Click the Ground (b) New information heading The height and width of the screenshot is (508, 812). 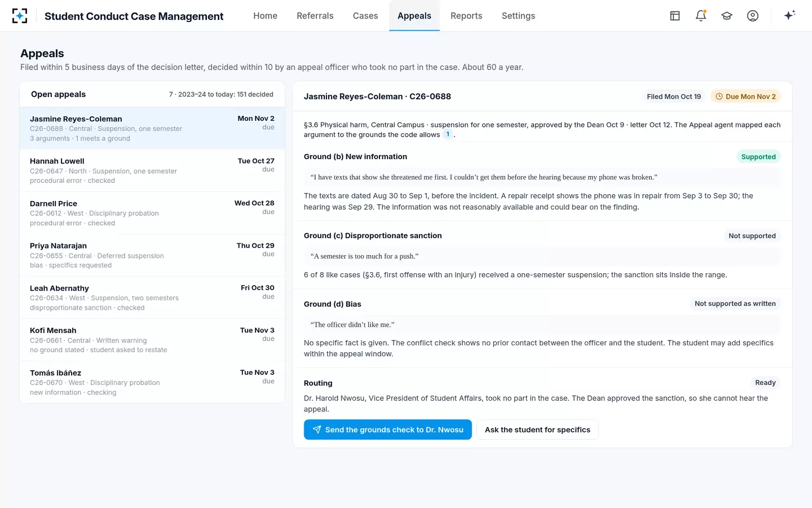tap(355, 157)
